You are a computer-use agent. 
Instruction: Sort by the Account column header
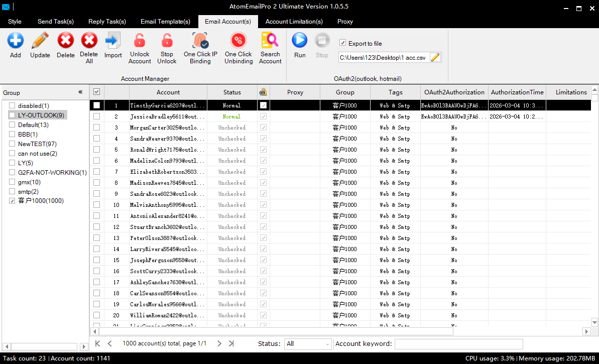point(168,92)
